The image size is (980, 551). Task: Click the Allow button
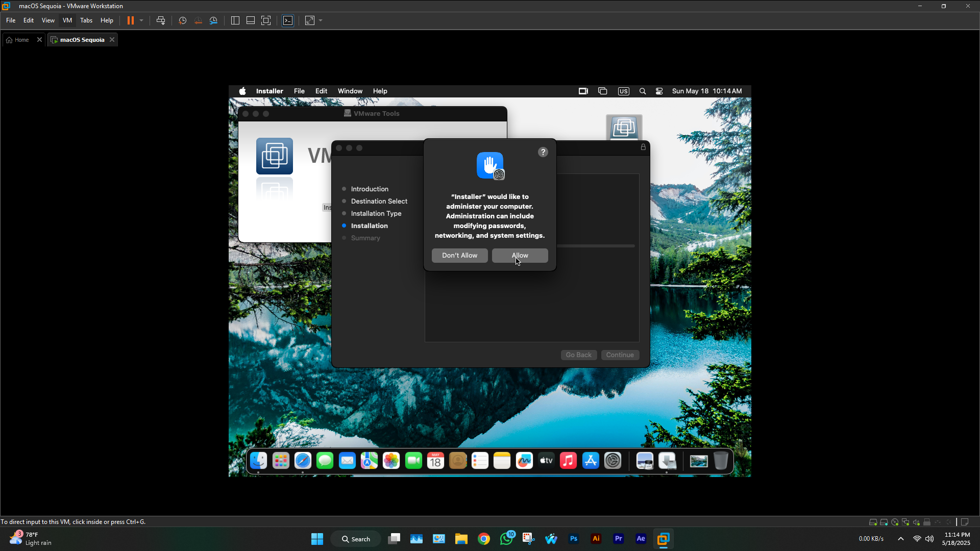(x=520, y=256)
